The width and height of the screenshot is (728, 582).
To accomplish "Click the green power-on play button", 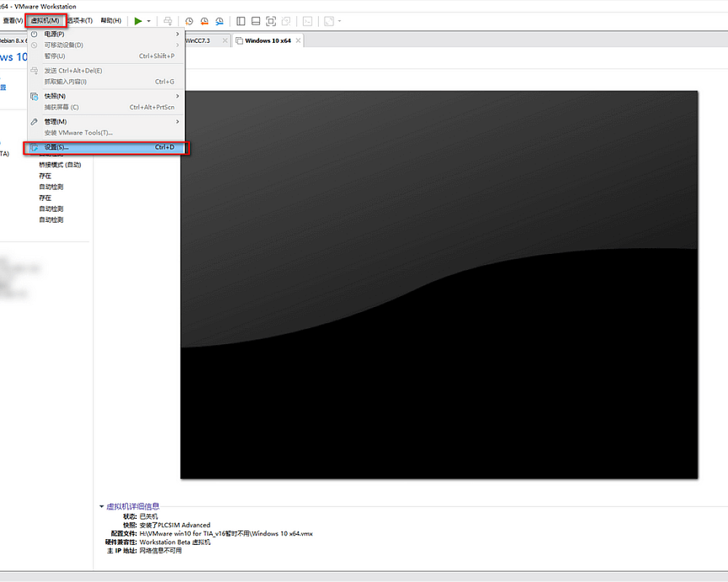I will [138, 21].
